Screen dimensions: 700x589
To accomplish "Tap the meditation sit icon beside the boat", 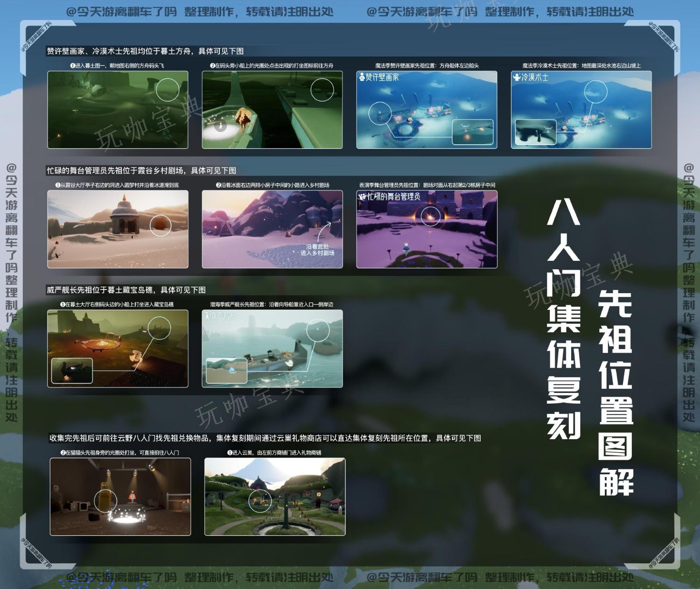I will (x=220, y=125).
